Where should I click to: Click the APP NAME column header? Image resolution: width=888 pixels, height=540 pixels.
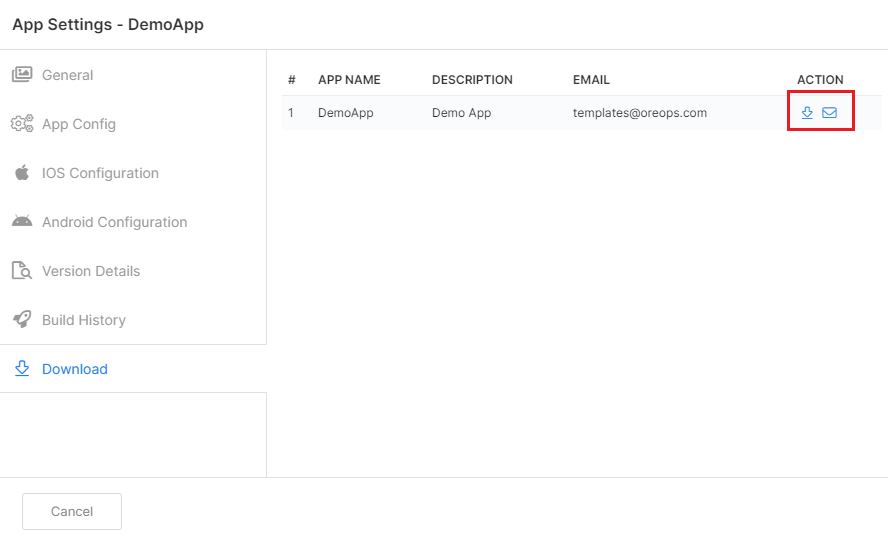pyautogui.click(x=349, y=80)
